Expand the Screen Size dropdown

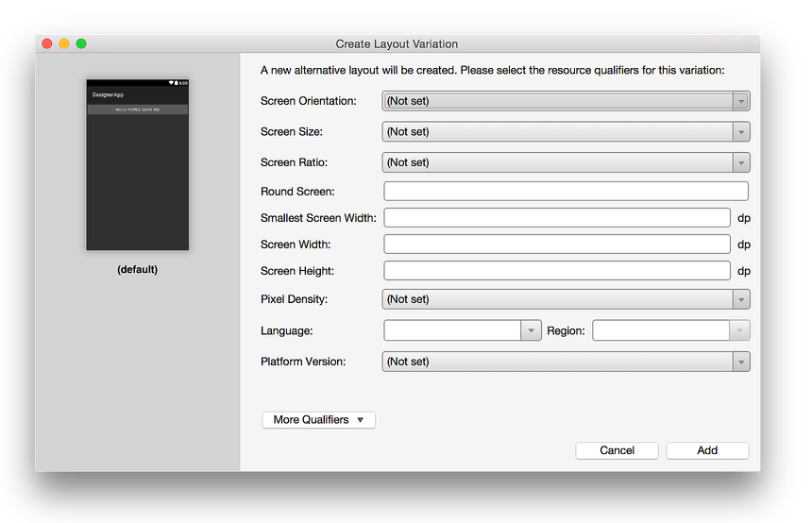pos(566,132)
